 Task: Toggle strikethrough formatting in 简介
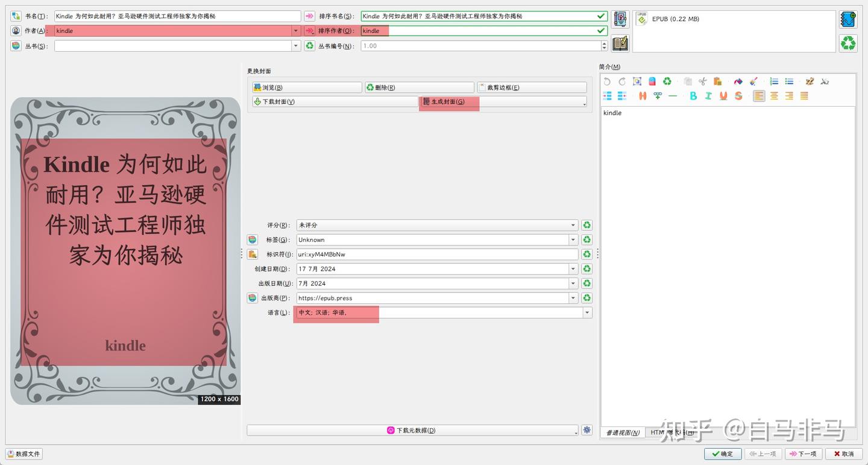[738, 96]
